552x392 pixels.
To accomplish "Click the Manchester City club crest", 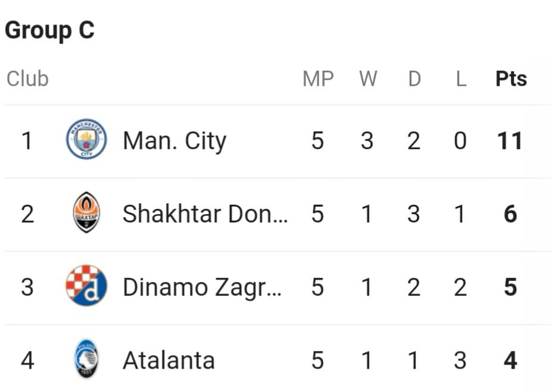I will tap(86, 139).
